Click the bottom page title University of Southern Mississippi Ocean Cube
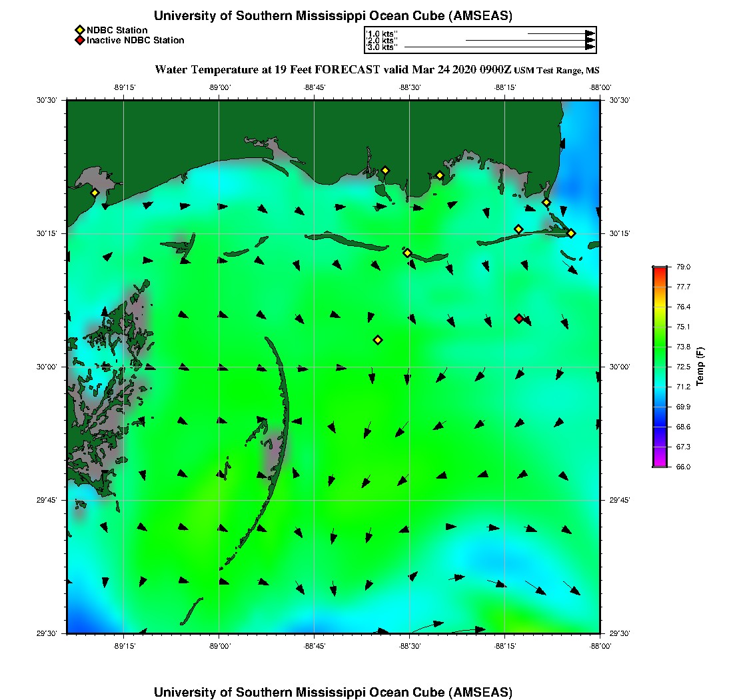733x700 pixels. point(333,692)
